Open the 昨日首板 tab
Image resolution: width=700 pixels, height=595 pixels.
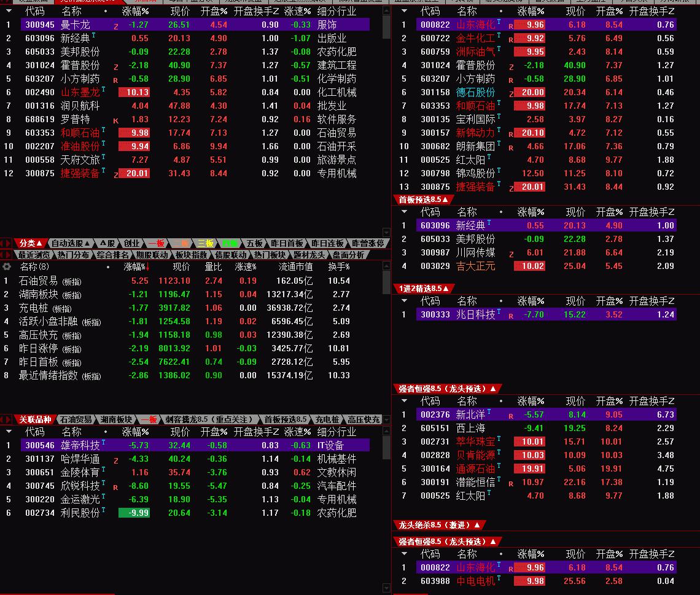287,243
